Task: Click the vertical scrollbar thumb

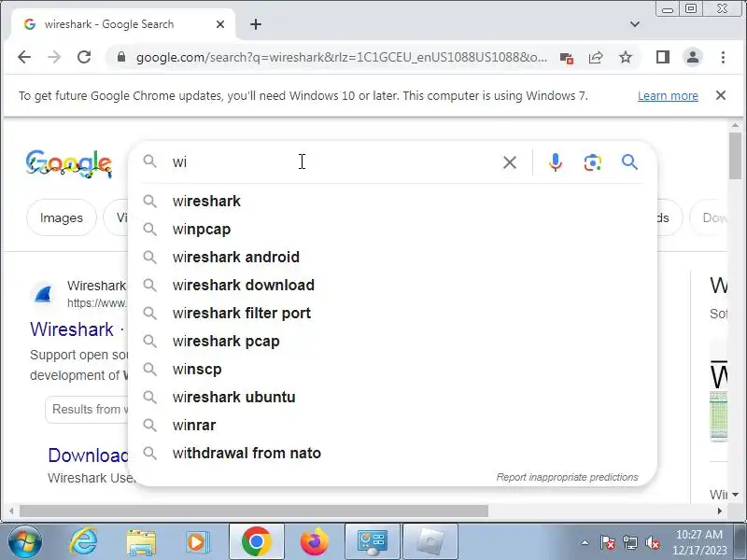Action: click(735, 156)
